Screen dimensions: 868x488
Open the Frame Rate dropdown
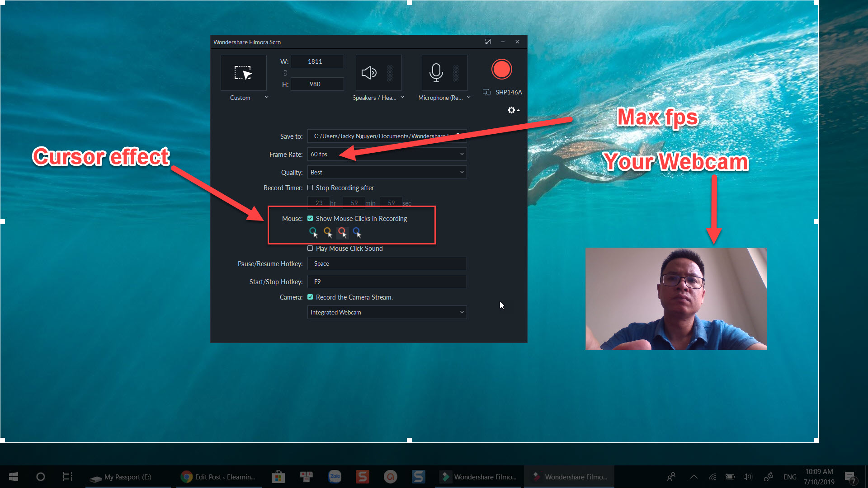pyautogui.click(x=461, y=154)
